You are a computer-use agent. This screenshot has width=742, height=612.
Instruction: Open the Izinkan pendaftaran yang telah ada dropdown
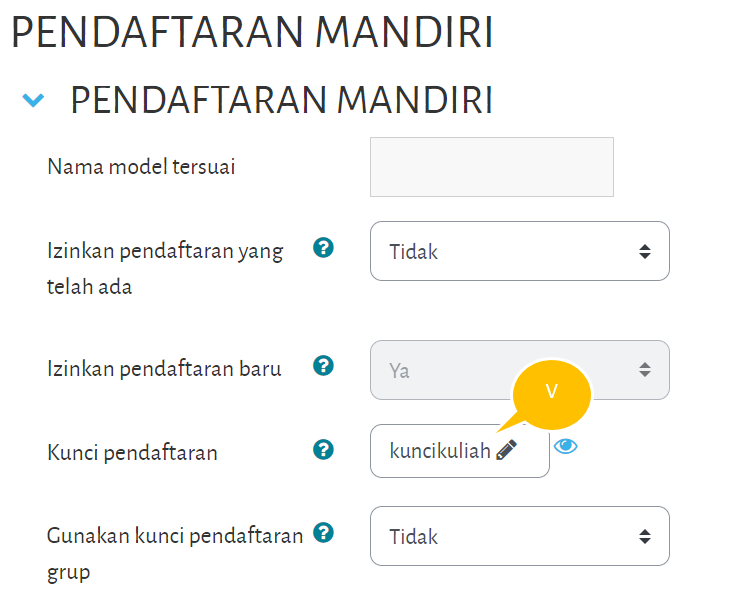coord(519,251)
